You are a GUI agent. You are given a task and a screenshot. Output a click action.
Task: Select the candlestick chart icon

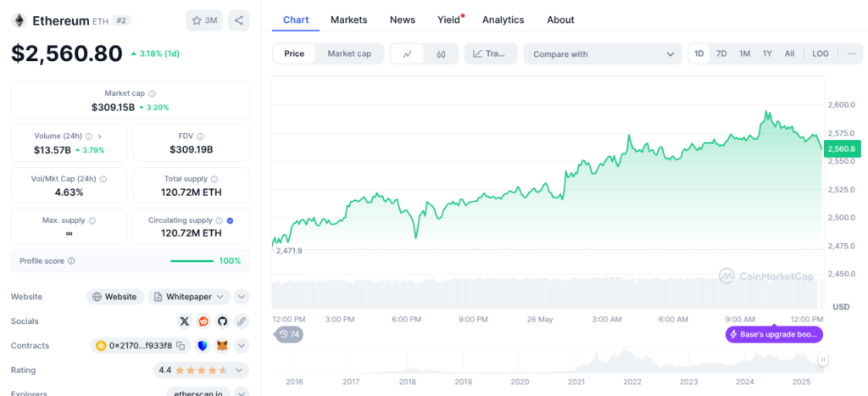(x=441, y=53)
